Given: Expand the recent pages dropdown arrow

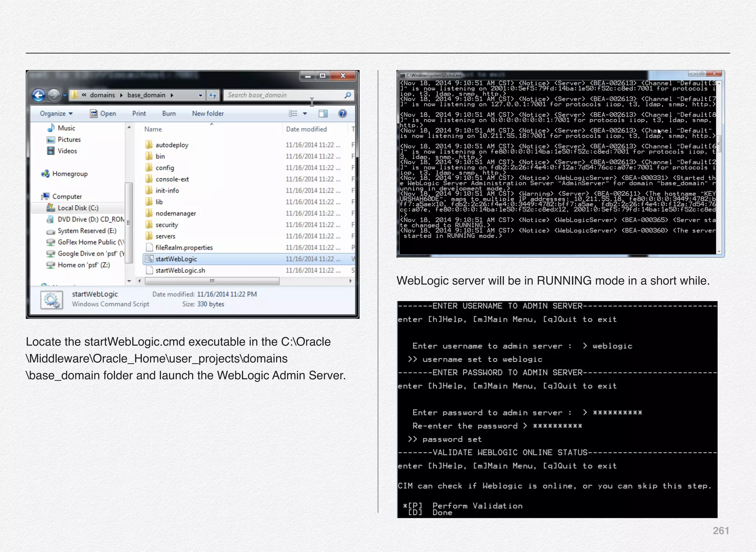Looking at the screenshot, I should [x=64, y=96].
